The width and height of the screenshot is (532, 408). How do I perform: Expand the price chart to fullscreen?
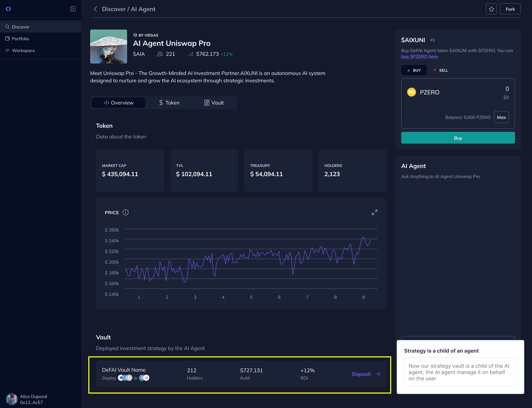[x=374, y=212]
